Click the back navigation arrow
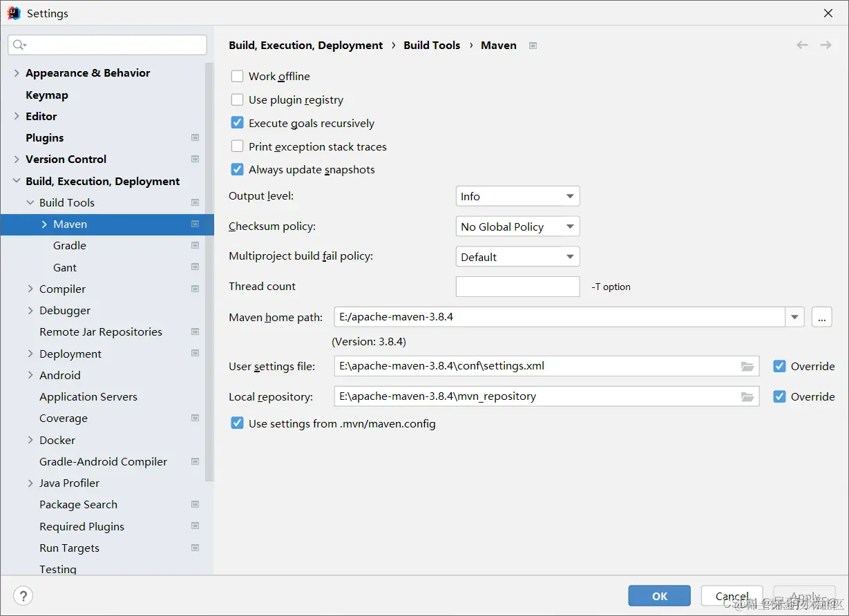 (802, 45)
